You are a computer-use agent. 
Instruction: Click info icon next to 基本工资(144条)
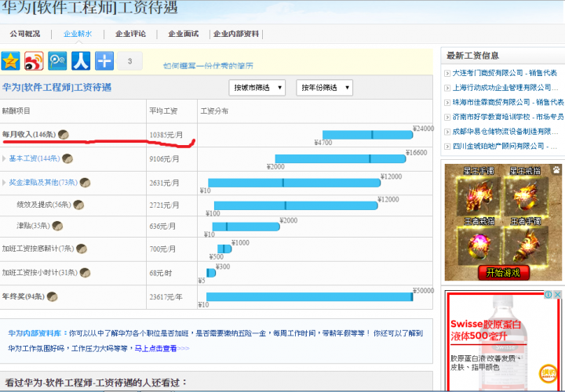click(67, 158)
